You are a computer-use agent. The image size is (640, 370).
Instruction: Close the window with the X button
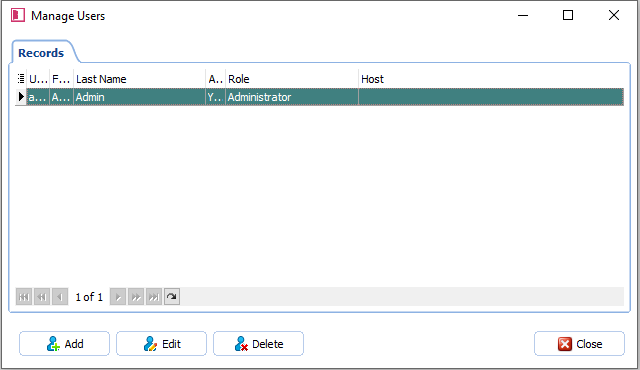point(614,16)
